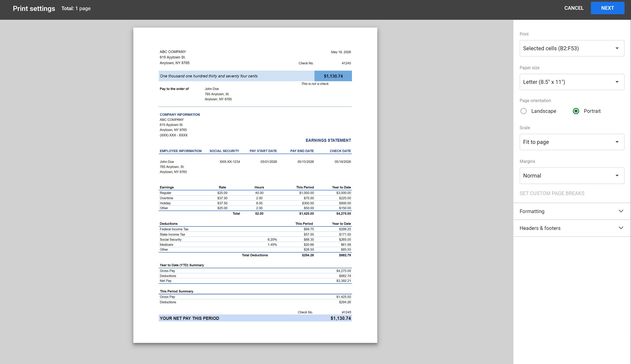Click CANCEL to exit print settings
This screenshot has height=364, width=631.
[574, 8]
